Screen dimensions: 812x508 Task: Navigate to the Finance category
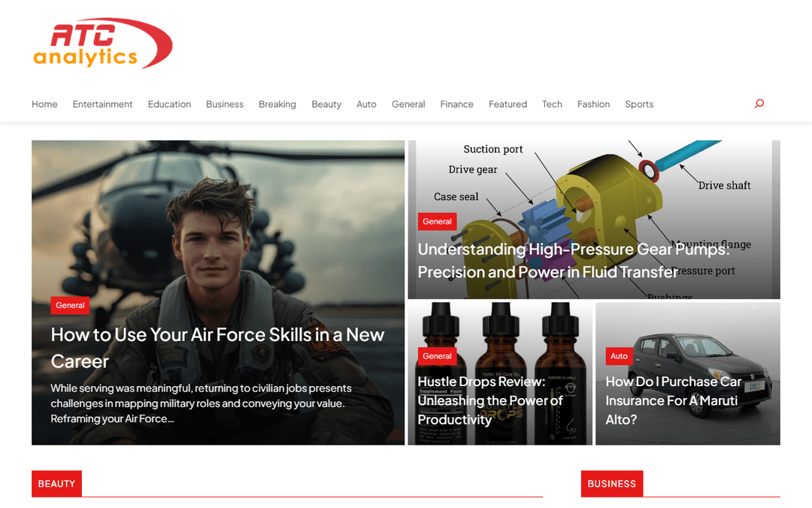[457, 104]
